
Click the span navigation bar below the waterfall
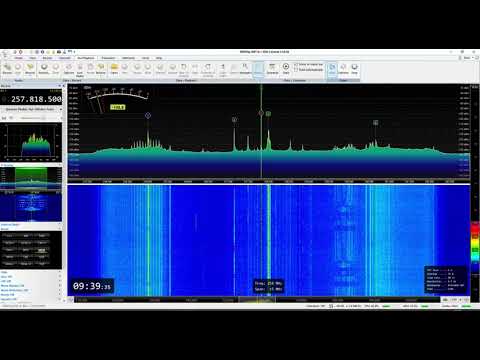click(x=257, y=300)
